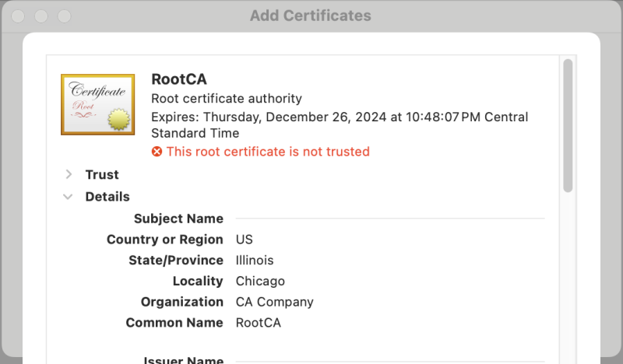Click the Details section label
The image size is (623, 364).
tap(107, 197)
